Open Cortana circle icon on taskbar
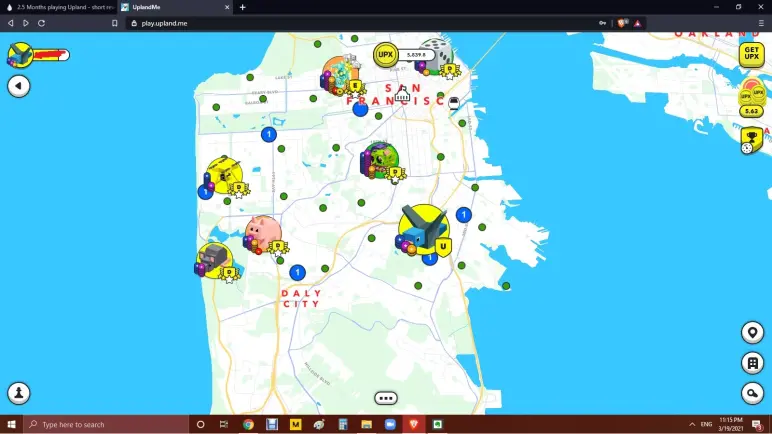This screenshot has height=434, width=772. (200, 424)
